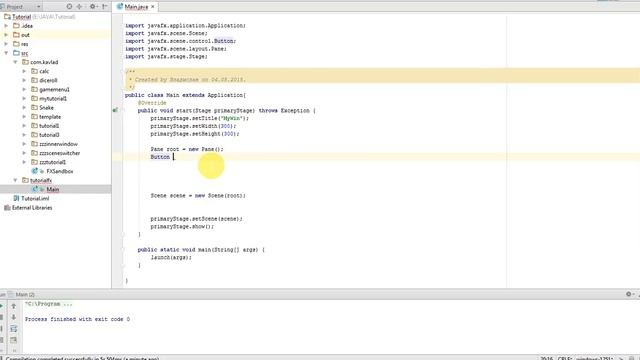Select Main class in project tree
The image size is (640, 360).
[53, 189]
